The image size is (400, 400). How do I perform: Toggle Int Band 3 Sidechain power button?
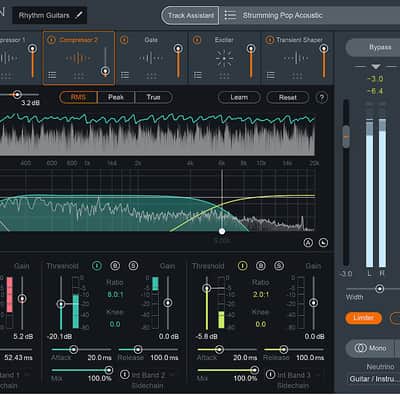[x=270, y=374]
